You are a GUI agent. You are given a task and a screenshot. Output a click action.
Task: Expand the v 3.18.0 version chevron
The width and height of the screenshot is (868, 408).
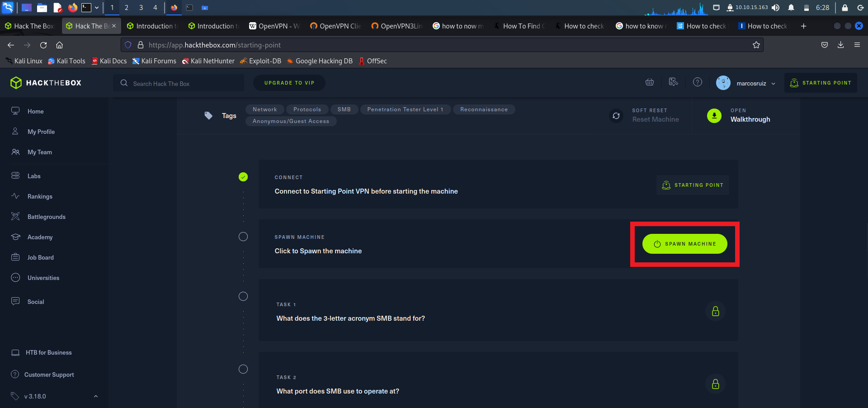[x=95, y=396]
